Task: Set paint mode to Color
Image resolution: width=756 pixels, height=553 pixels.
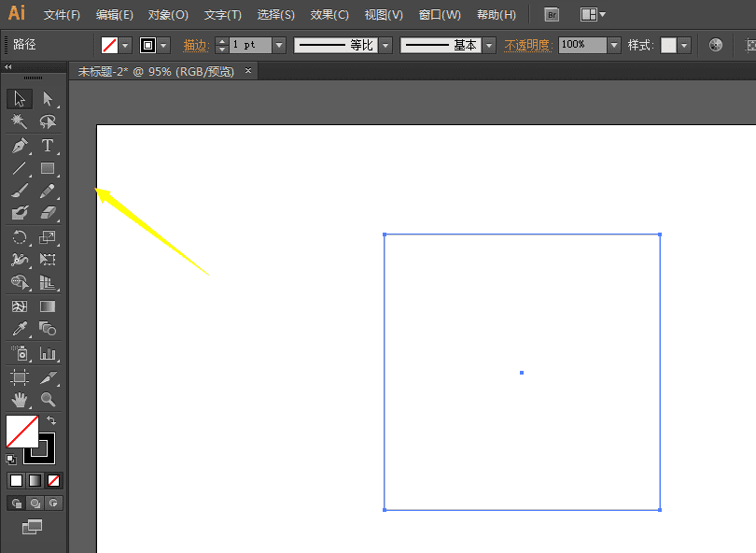Action: [16, 481]
